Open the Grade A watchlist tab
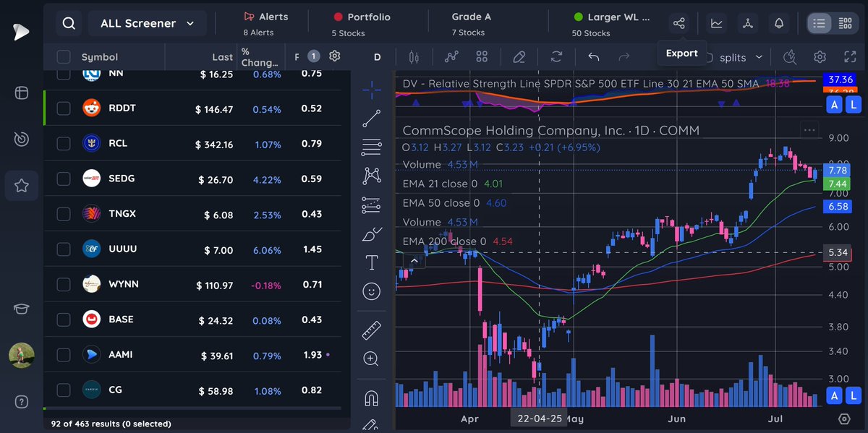This screenshot has width=868, height=433. (x=472, y=23)
